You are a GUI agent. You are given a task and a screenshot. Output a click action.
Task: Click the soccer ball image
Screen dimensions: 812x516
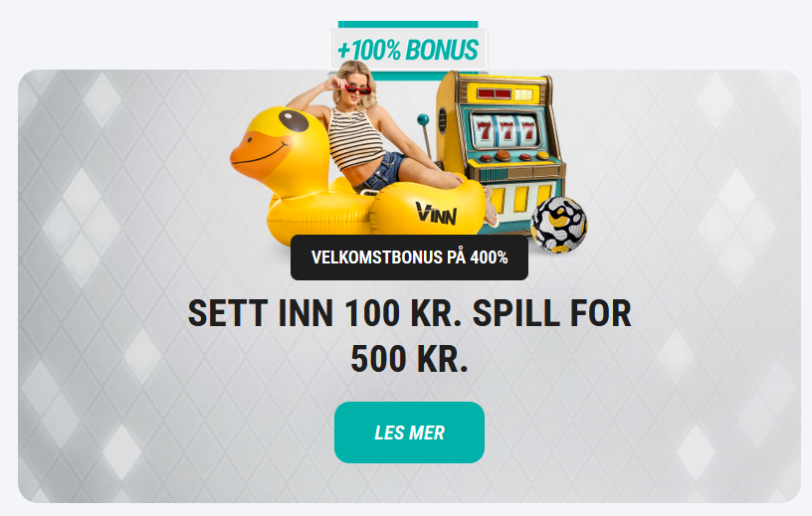559,225
